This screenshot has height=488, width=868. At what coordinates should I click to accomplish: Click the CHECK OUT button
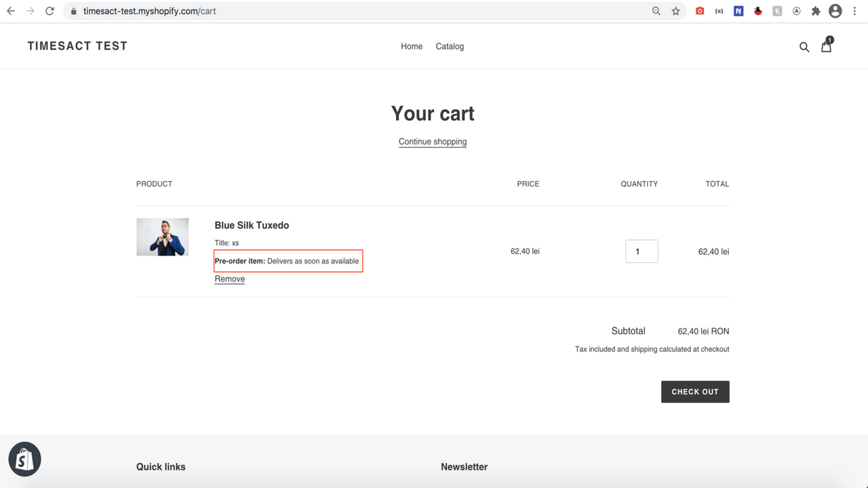695,392
